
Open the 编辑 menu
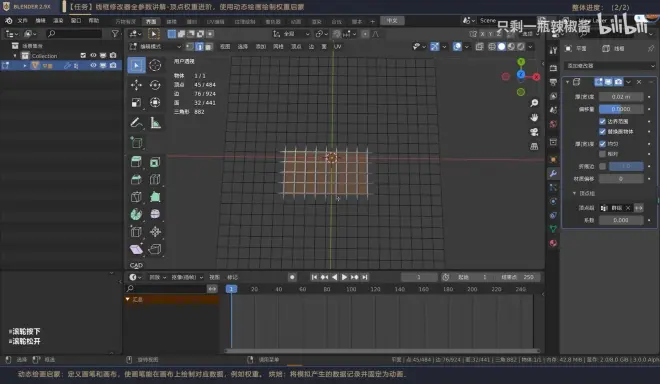[x=40, y=21]
